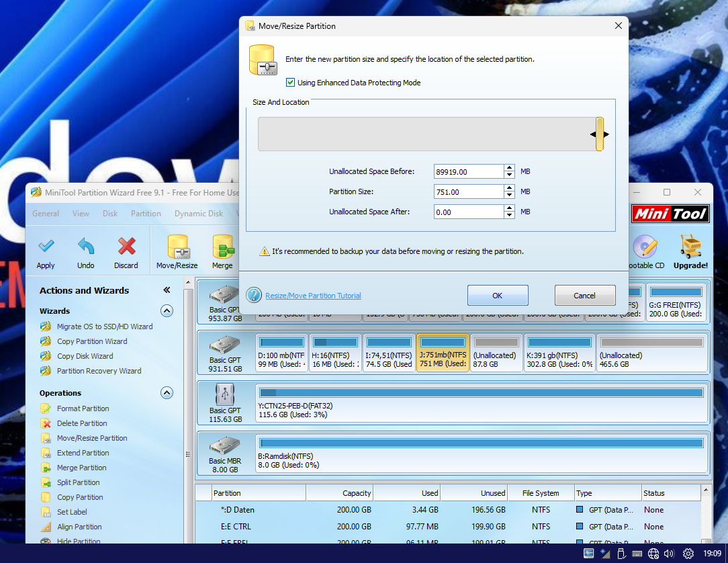Click the Merge toolbar icon
728x563 pixels.
coord(223,247)
